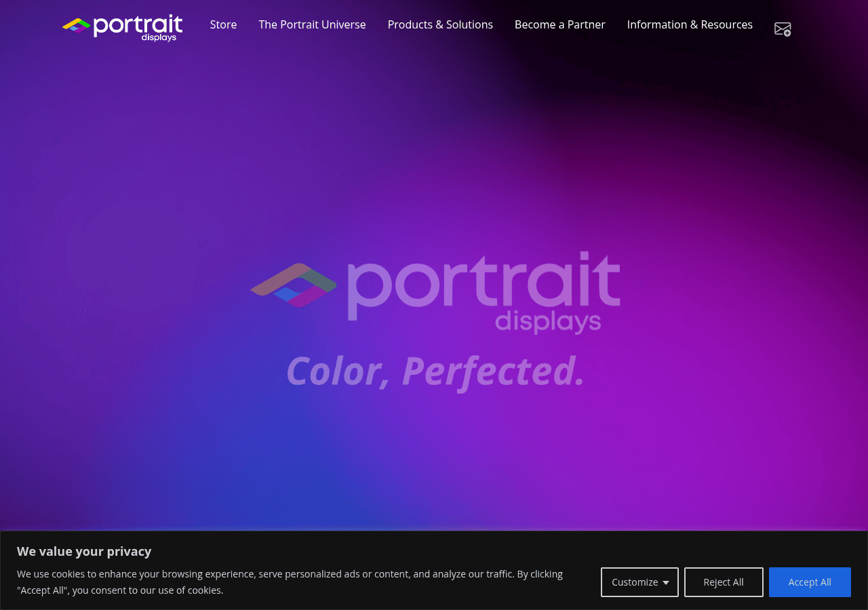Accept all cookies

(810, 582)
